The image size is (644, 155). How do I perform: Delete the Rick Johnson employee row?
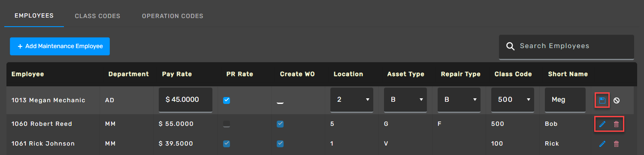pos(616,144)
